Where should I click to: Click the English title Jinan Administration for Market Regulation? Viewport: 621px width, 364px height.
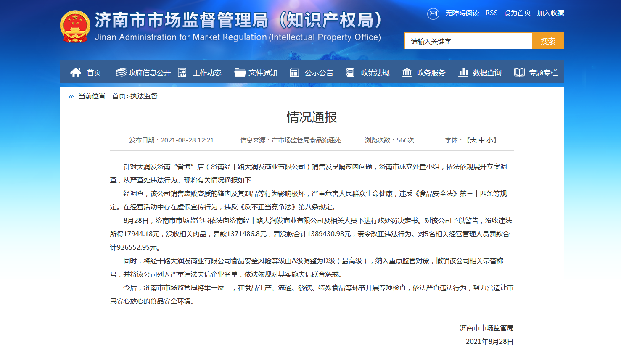pos(181,37)
